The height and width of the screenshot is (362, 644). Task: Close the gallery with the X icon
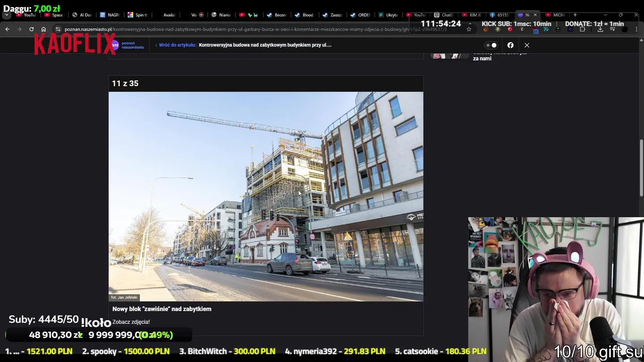coord(527,45)
